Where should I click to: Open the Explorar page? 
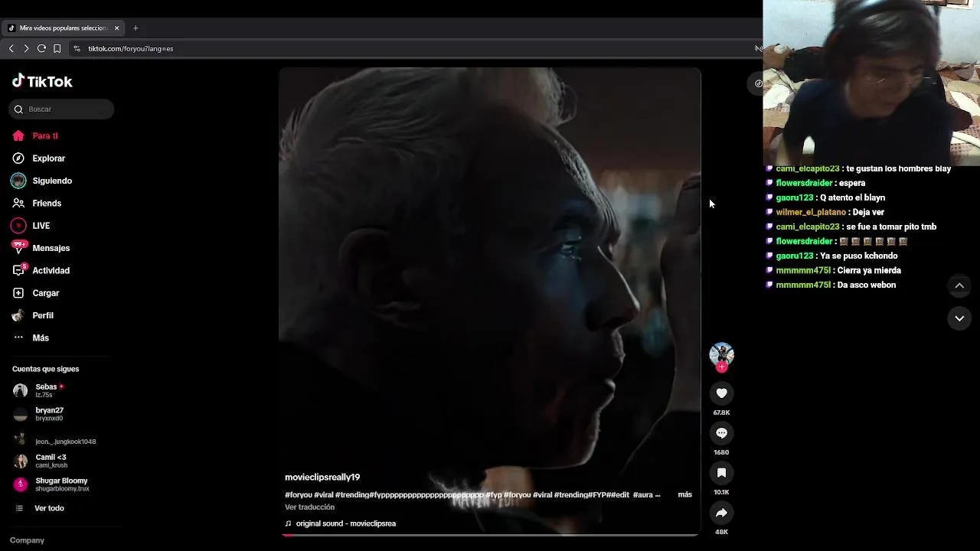point(48,158)
